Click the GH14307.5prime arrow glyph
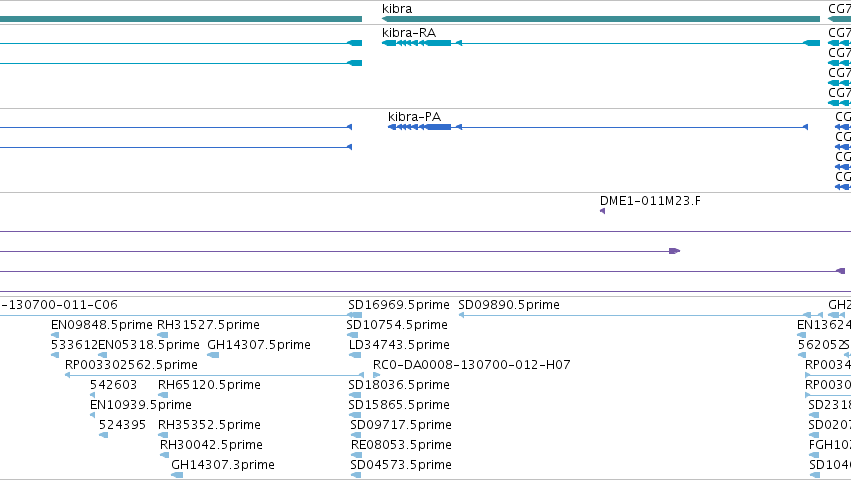The width and height of the screenshot is (851, 480). click(x=213, y=355)
